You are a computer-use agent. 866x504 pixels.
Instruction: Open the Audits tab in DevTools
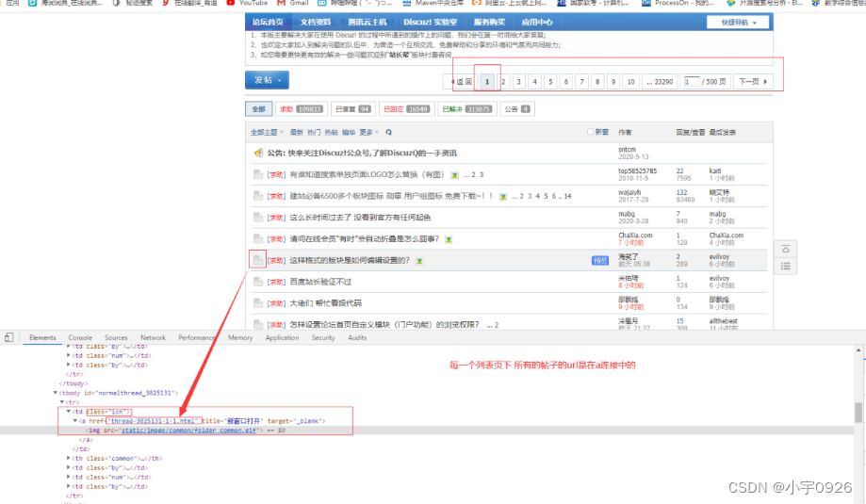[357, 338]
